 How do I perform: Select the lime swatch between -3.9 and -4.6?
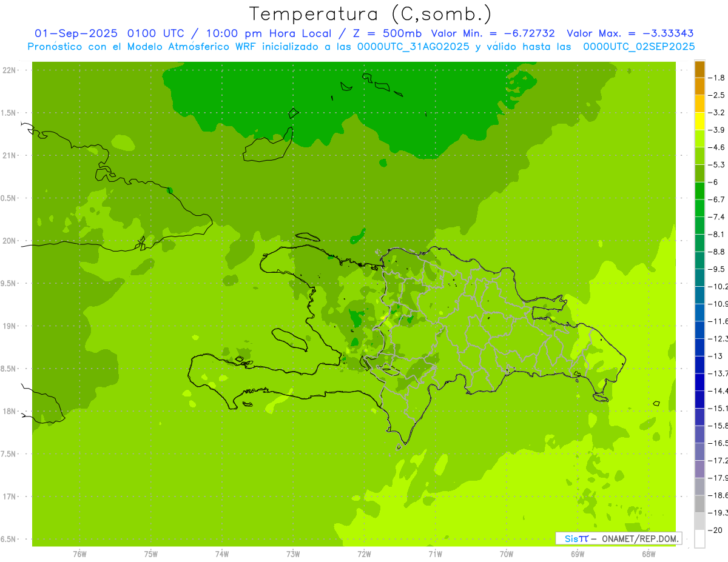point(699,139)
